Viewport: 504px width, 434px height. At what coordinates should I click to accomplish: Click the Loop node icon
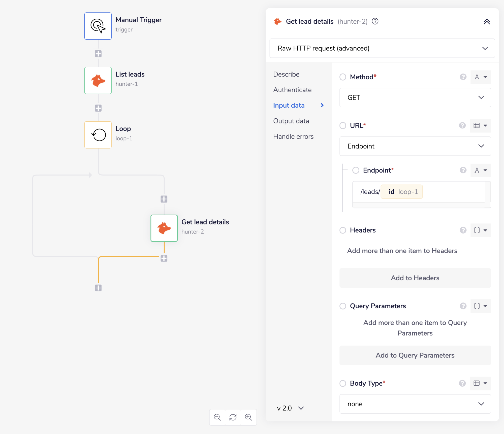pos(98,135)
